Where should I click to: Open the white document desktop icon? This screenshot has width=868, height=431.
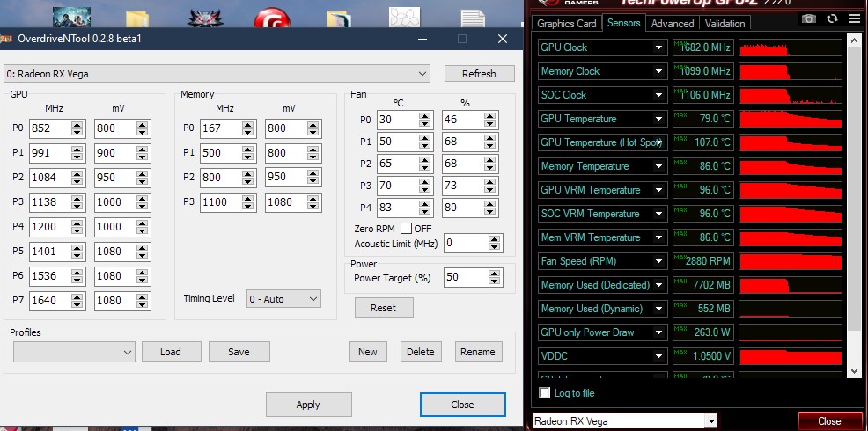point(472,18)
